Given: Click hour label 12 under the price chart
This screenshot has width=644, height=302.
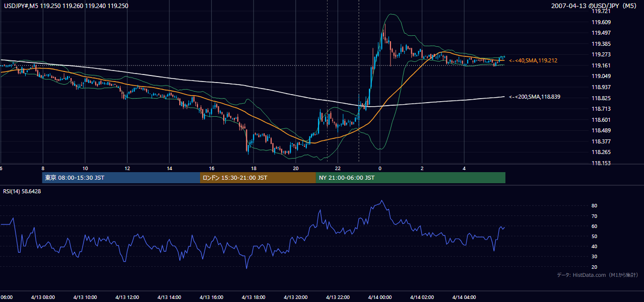Looking at the screenshot, I should [127, 168].
